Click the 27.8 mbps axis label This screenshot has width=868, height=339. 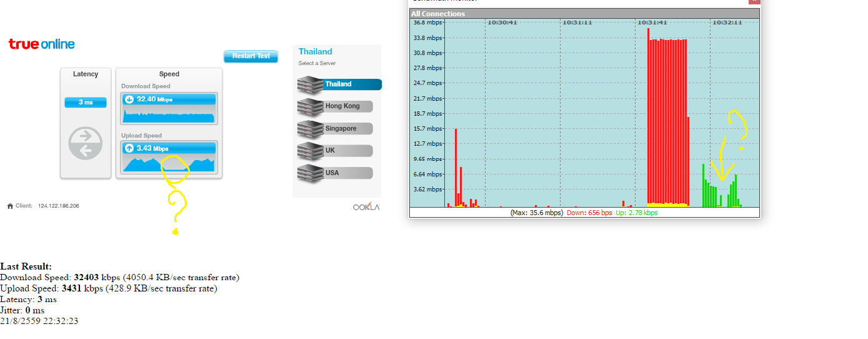(x=427, y=68)
